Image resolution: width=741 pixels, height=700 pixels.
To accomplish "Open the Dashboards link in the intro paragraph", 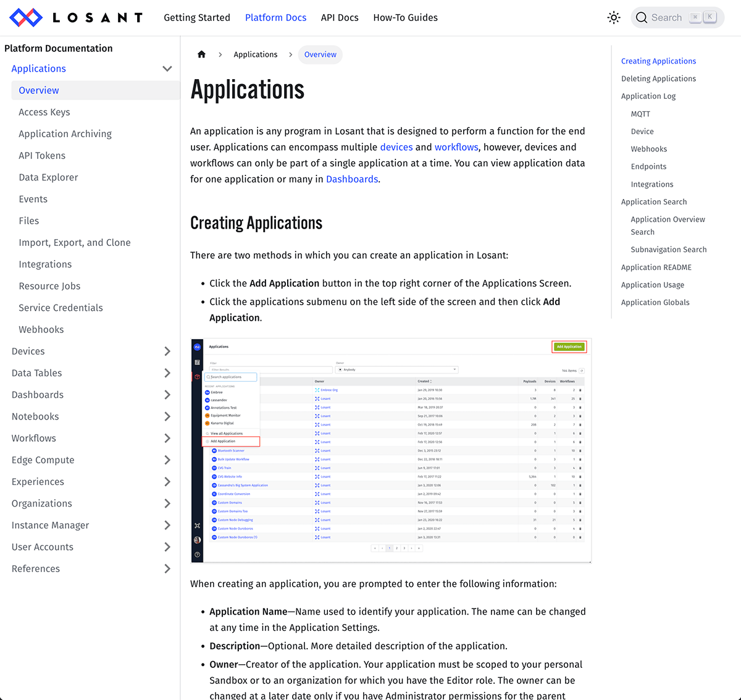I will coord(352,179).
